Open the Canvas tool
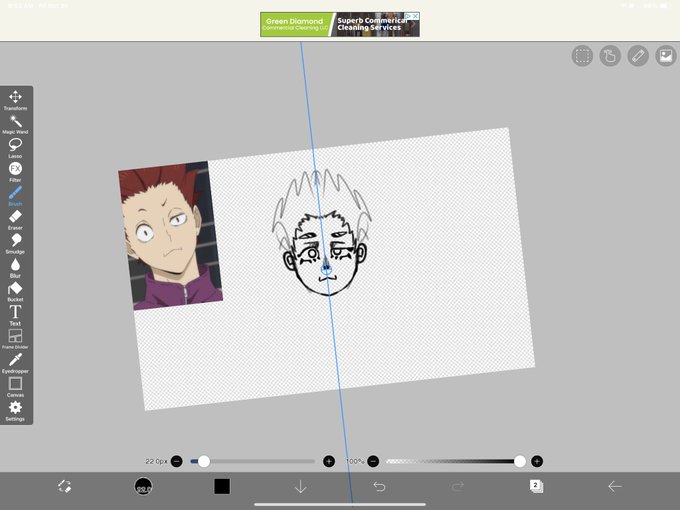Image resolution: width=680 pixels, height=510 pixels. point(15,387)
